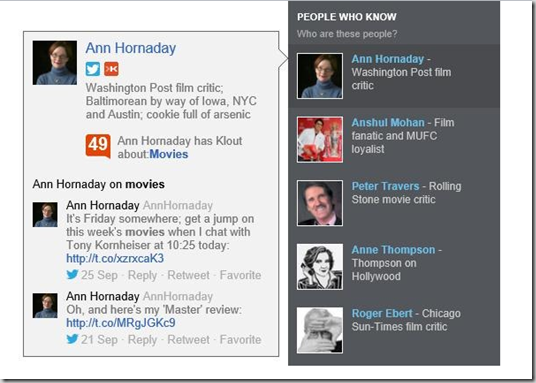Image resolution: width=536 pixels, height=383 pixels.
Task: Click the Klout score 49 badge
Action: coord(98,146)
